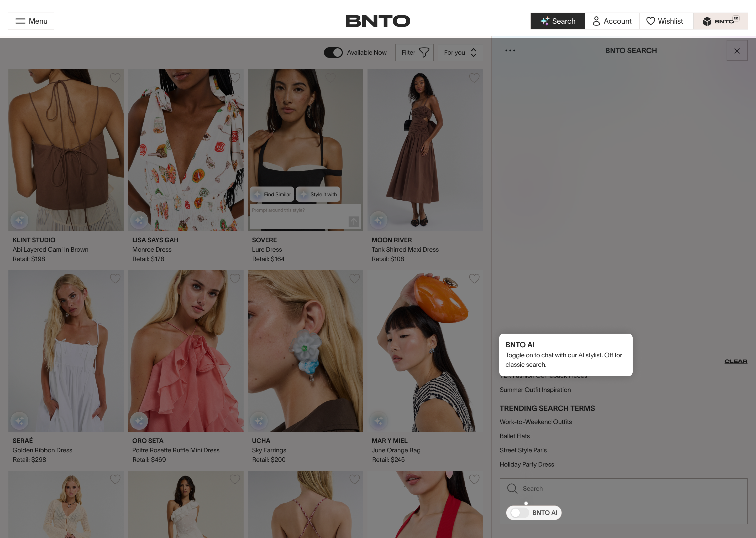Click the three-dots icon in BNTO Search panel

(510, 51)
